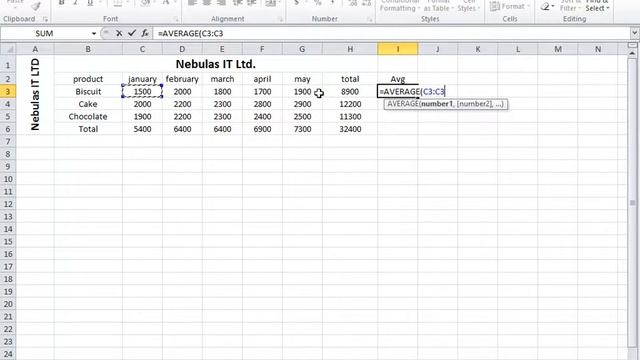Open the Clear eraser dropdown in Editing

tap(547, 7)
